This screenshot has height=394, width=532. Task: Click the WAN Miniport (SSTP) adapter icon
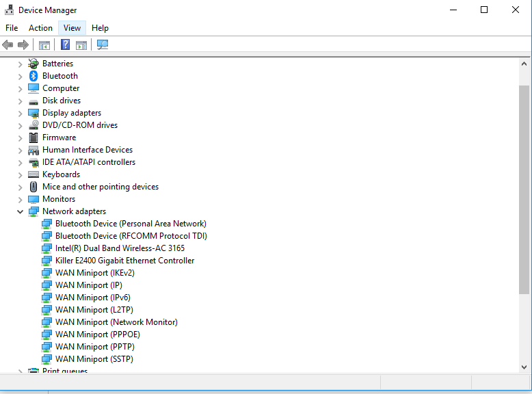click(46, 359)
